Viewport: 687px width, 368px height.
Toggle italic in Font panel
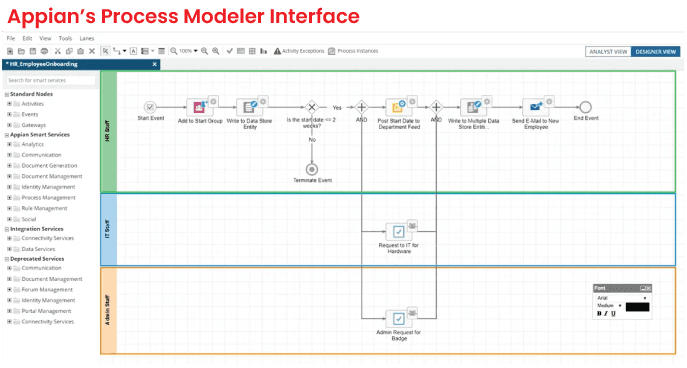606,314
